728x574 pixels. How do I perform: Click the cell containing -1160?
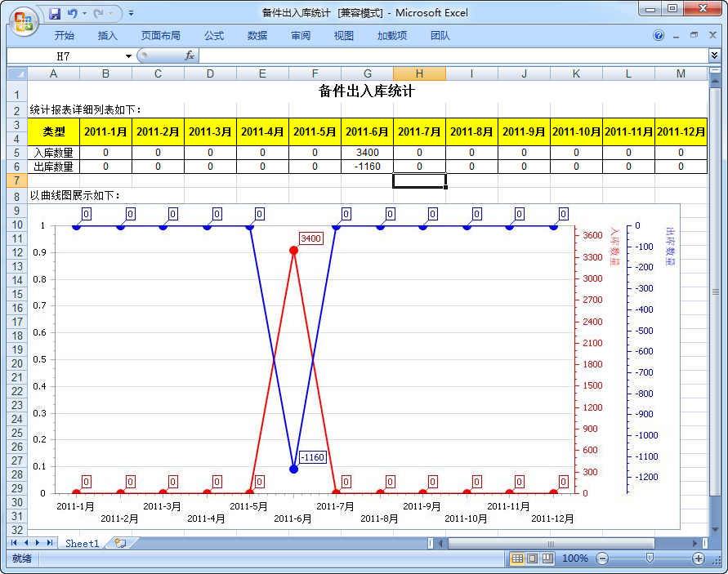point(367,167)
